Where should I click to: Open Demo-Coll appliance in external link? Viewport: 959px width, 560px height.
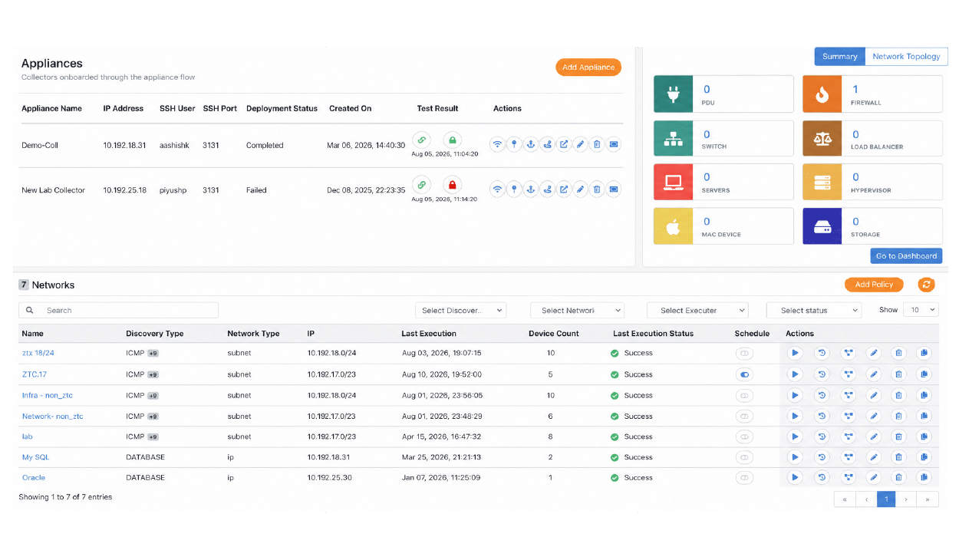point(564,143)
